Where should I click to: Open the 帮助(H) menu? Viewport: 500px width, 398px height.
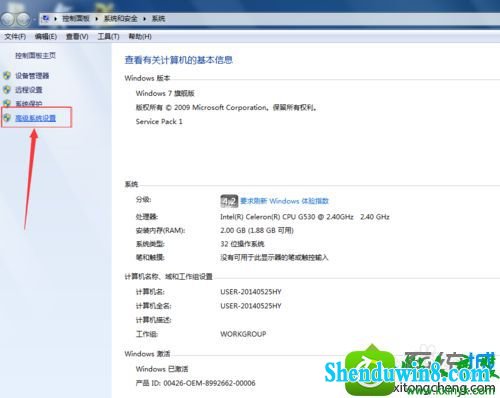click(140, 36)
